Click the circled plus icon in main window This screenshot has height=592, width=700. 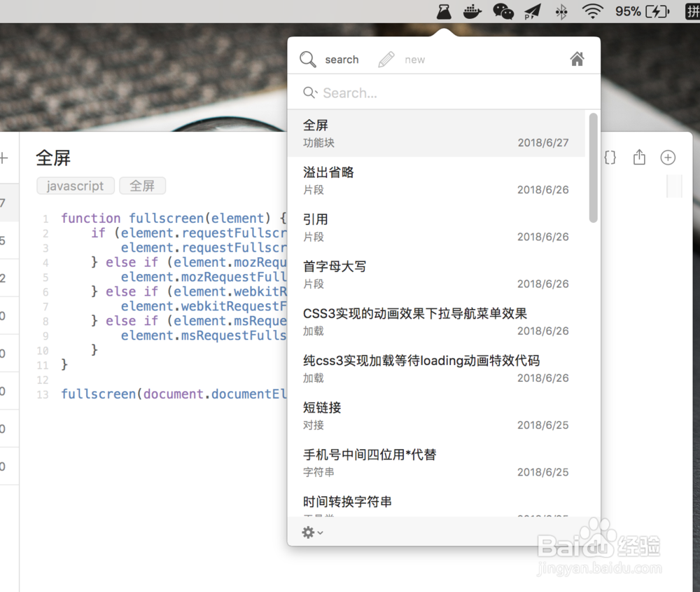click(x=668, y=157)
